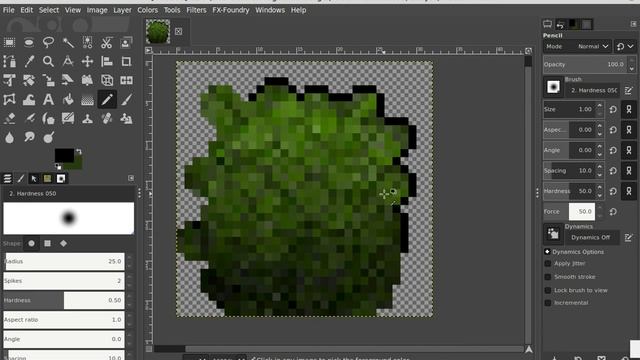Decrease the Opacity value with down arrow
Viewport: 640px width, 360px height.
(x=632, y=69)
